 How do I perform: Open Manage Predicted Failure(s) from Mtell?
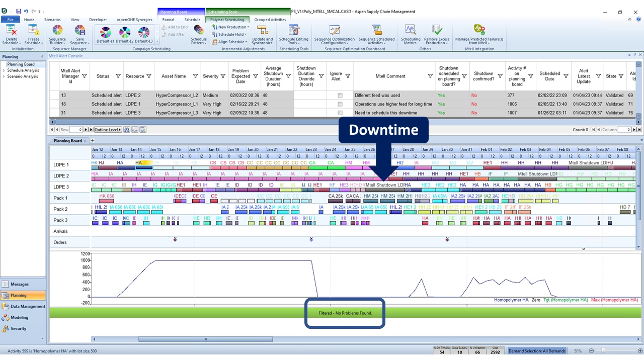[479, 34]
